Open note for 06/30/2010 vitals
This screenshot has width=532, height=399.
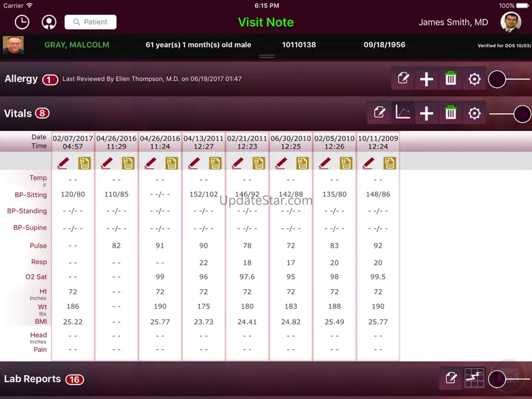click(302, 163)
